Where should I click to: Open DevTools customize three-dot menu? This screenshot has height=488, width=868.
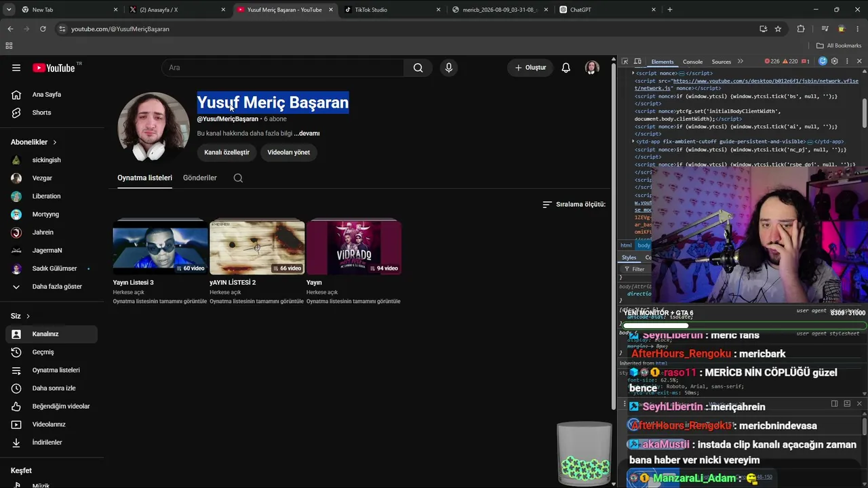pyautogui.click(x=847, y=62)
